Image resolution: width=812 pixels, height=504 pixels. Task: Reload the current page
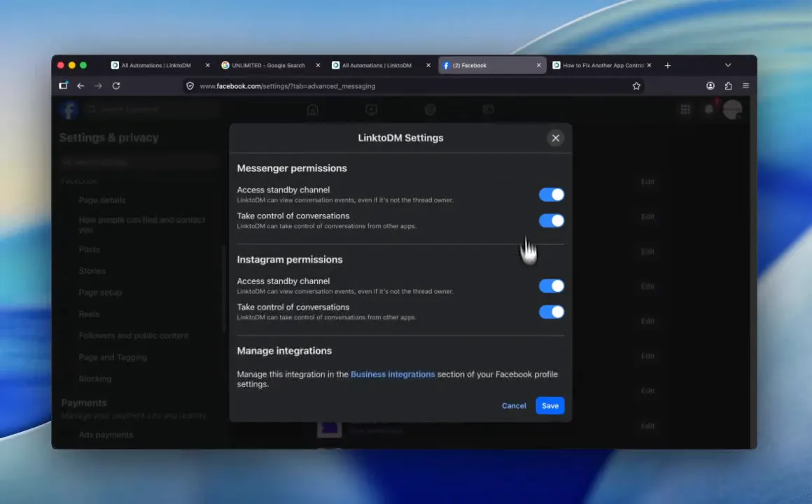pos(116,86)
